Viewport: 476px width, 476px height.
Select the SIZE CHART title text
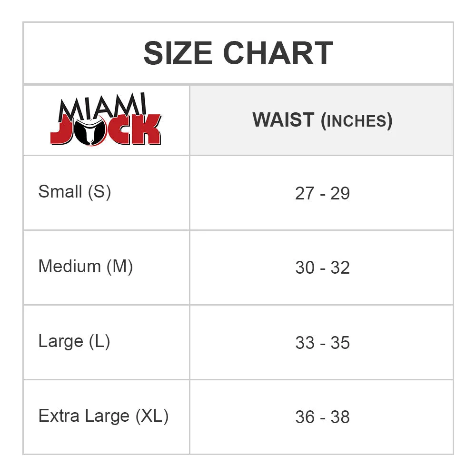point(238,53)
